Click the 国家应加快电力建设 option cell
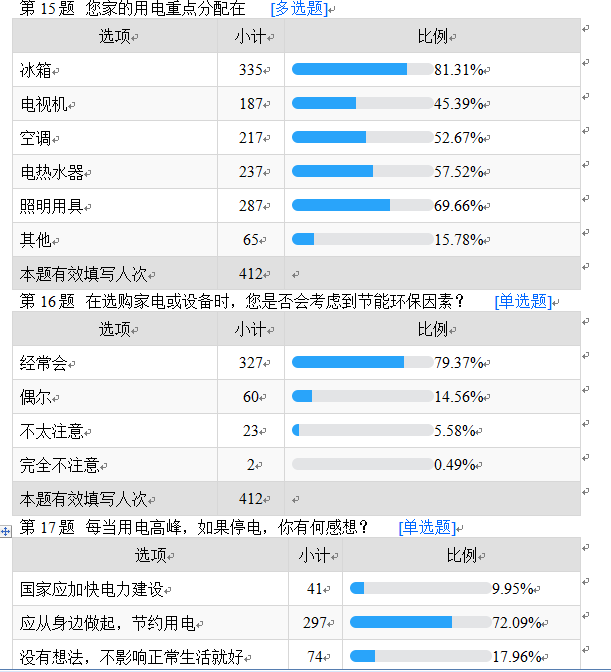The image size is (611, 672). 150,589
